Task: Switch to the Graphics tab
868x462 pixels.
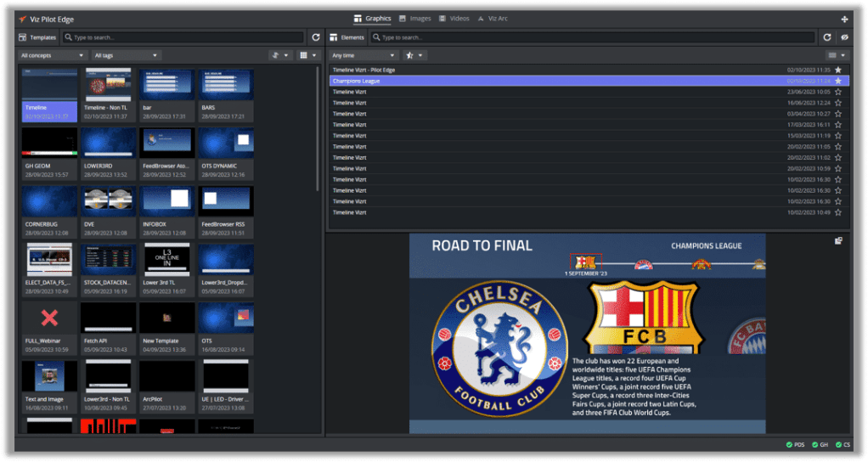Action: 373,19
